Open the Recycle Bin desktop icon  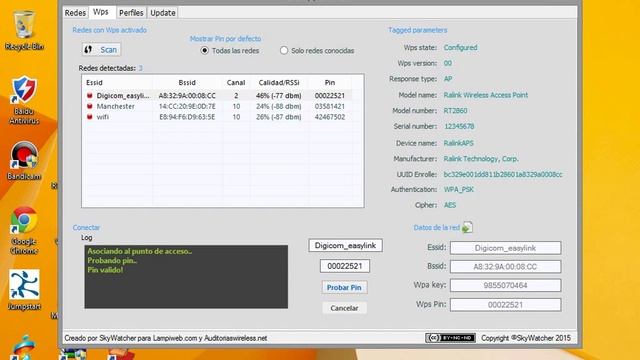(24, 31)
